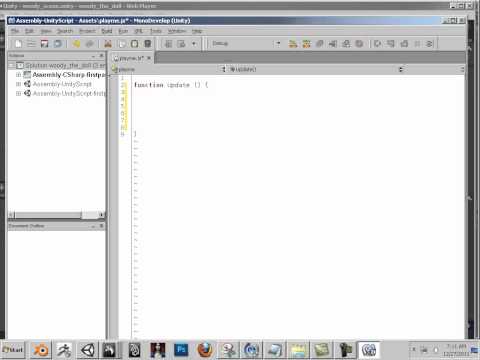Click the active MonoDevelop taskbar button
The width and height of the screenshot is (480, 360).
[369, 350]
